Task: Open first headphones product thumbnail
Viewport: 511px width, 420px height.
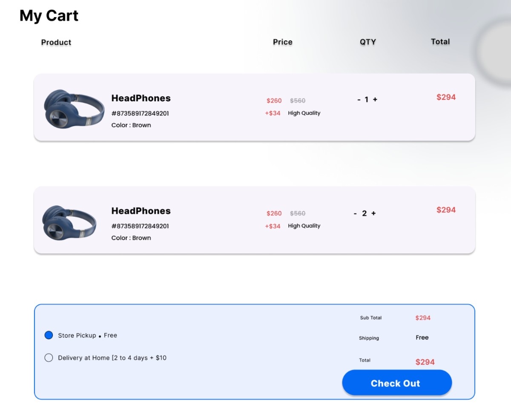Action: point(74,108)
